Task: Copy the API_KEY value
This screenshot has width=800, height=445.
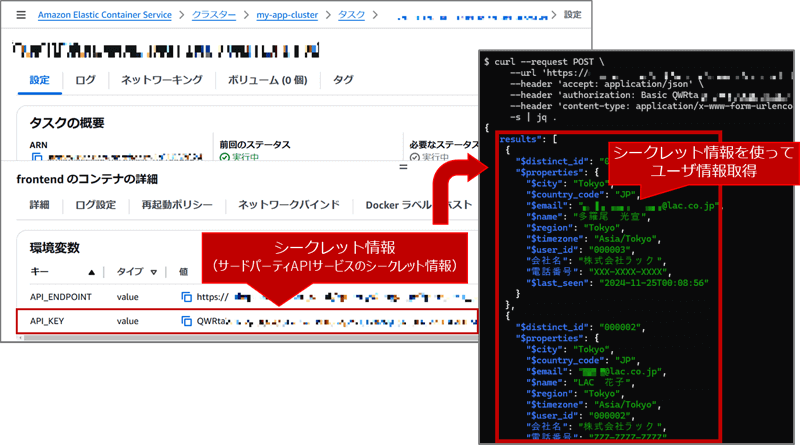Action: (x=187, y=321)
